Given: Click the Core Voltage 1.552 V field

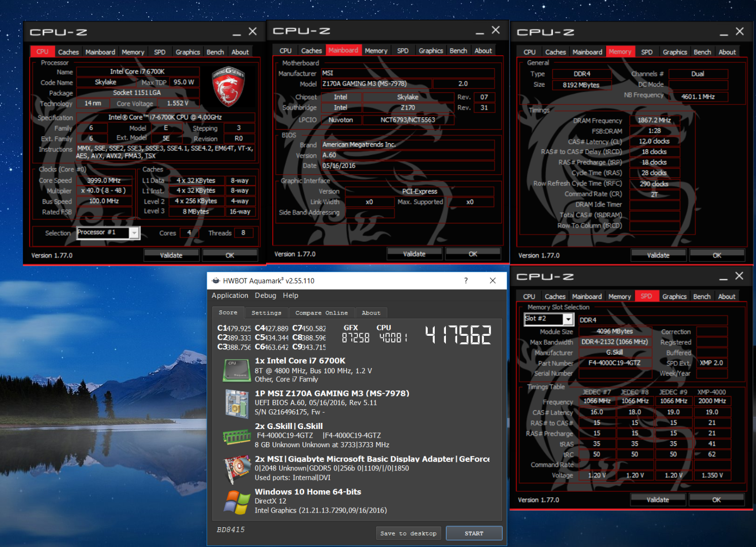Looking at the screenshot, I should coord(177,103).
